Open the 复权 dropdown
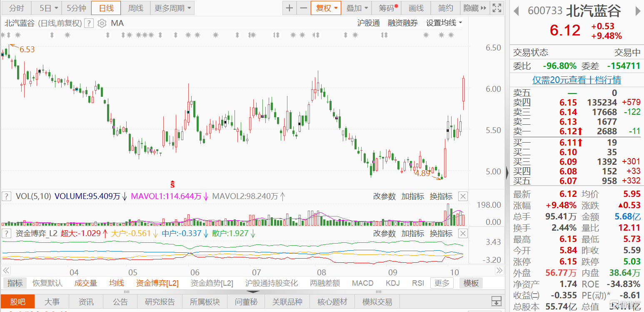This screenshot has width=644, height=312. [x=326, y=8]
